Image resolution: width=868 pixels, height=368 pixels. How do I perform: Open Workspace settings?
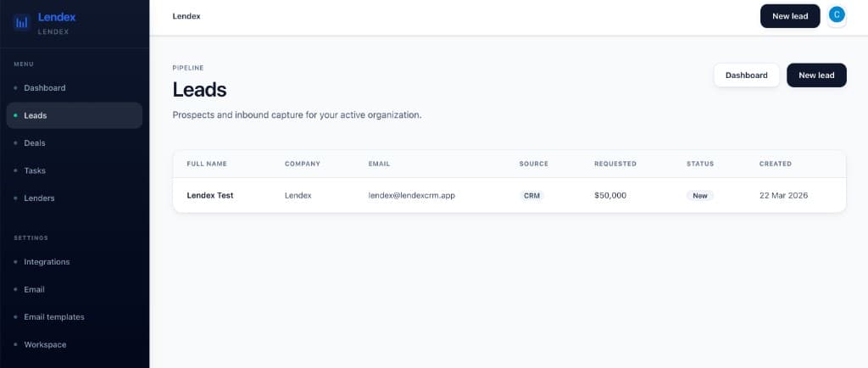click(x=45, y=344)
